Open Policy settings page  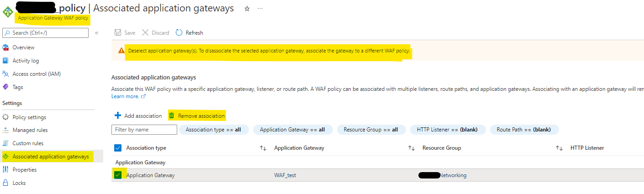click(29, 117)
